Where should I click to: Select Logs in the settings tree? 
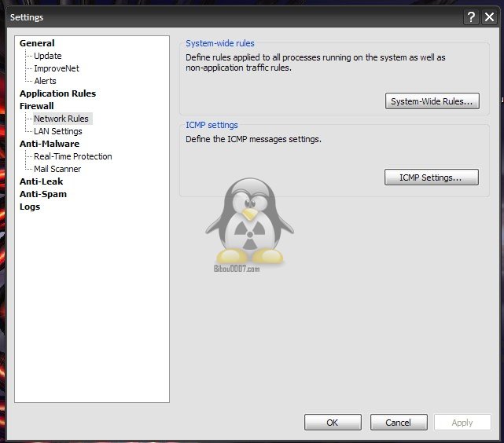[30, 207]
